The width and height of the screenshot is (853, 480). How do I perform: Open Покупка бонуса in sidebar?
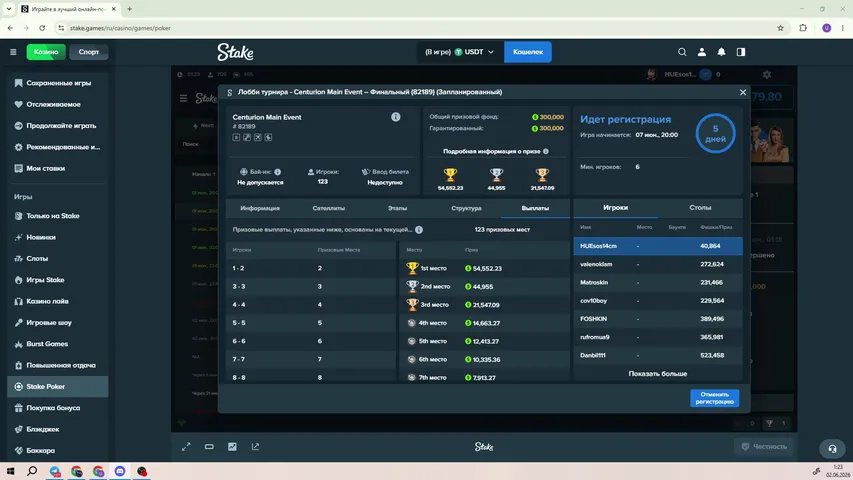[x=58, y=408]
